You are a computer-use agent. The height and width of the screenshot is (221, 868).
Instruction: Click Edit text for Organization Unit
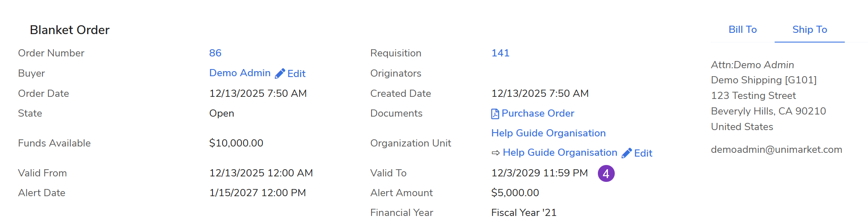[643, 153]
